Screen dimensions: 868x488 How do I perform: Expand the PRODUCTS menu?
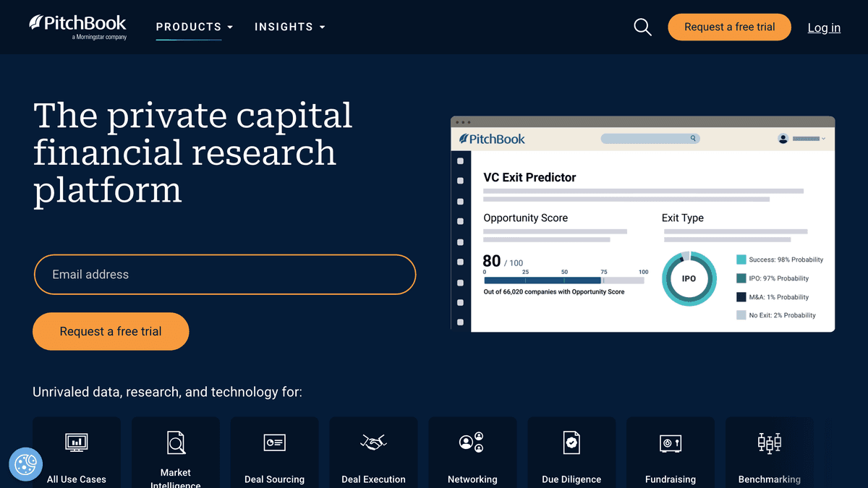[x=195, y=27]
